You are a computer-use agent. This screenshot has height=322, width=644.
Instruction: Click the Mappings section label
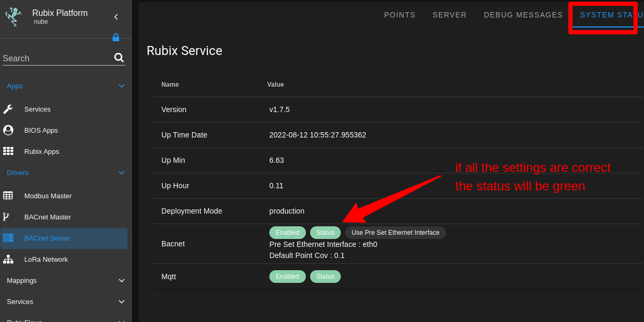point(22,280)
